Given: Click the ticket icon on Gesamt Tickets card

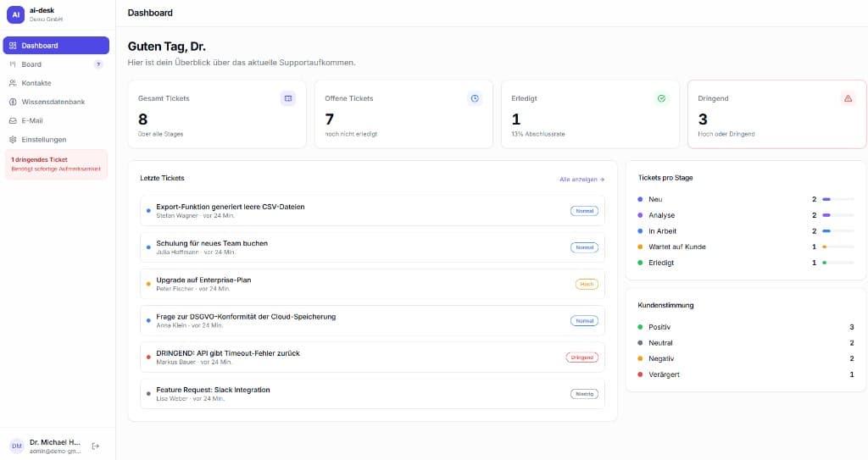Looking at the screenshot, I should coord(288,98).
